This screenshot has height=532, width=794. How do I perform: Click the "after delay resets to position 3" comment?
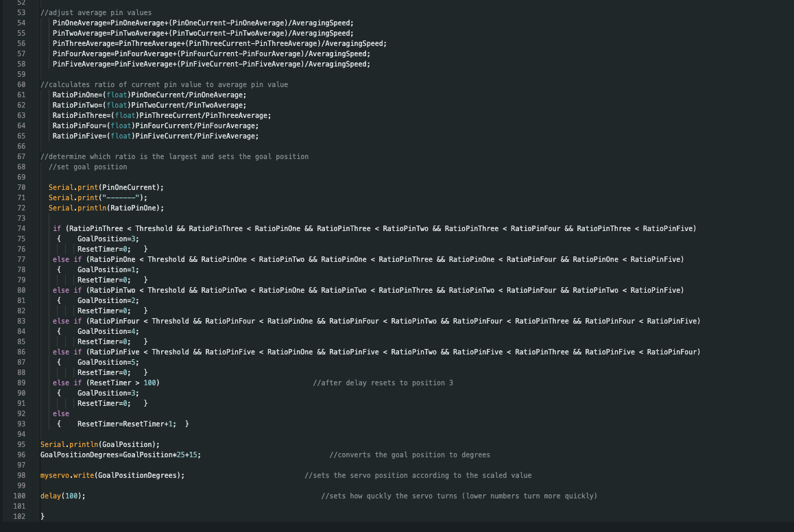tap(383, 383)
